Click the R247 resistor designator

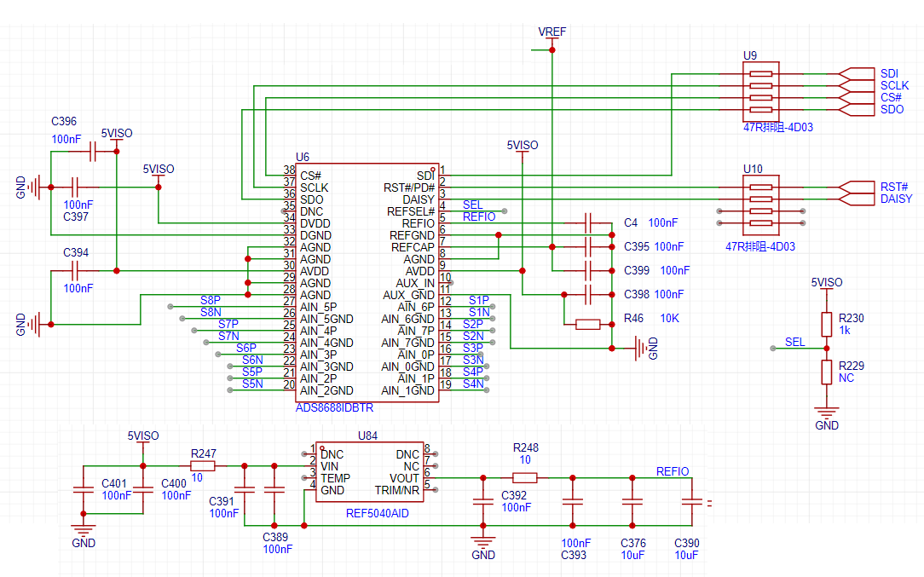(x=204, y=453)
